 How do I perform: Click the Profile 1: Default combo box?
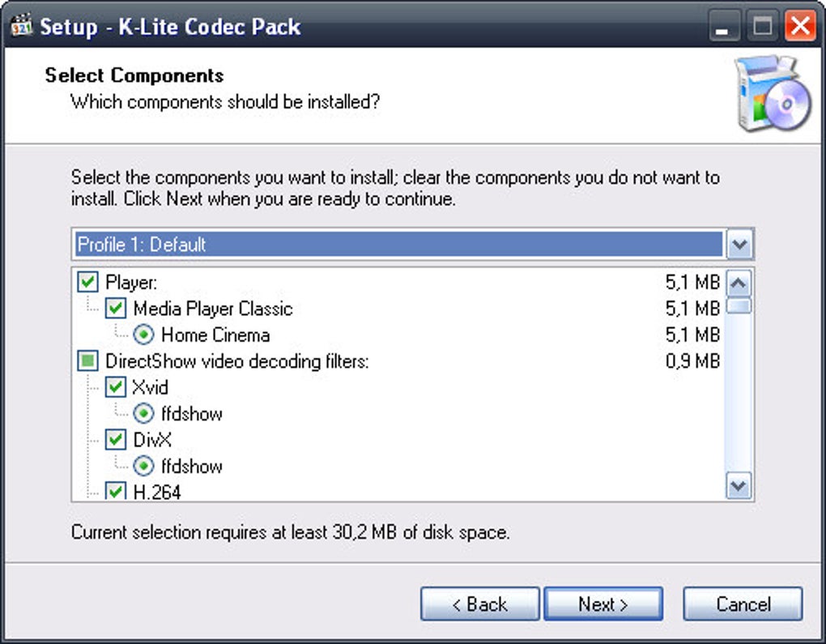point(398,245)
